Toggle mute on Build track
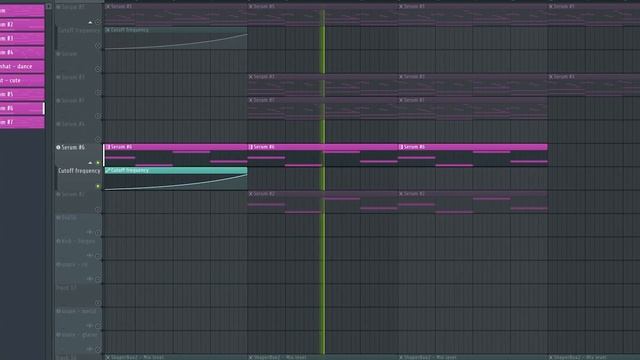The width and height of the screenshot is (640, 360). [98, 233]
